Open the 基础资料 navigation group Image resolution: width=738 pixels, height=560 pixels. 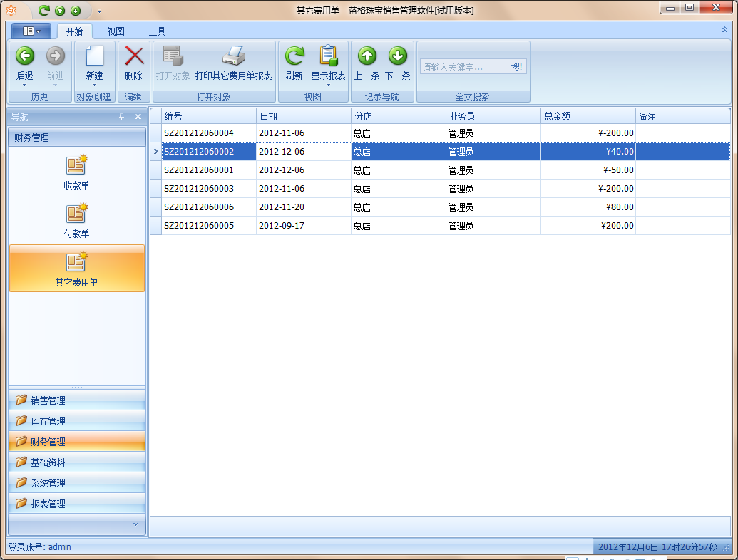tap(77, 462)
